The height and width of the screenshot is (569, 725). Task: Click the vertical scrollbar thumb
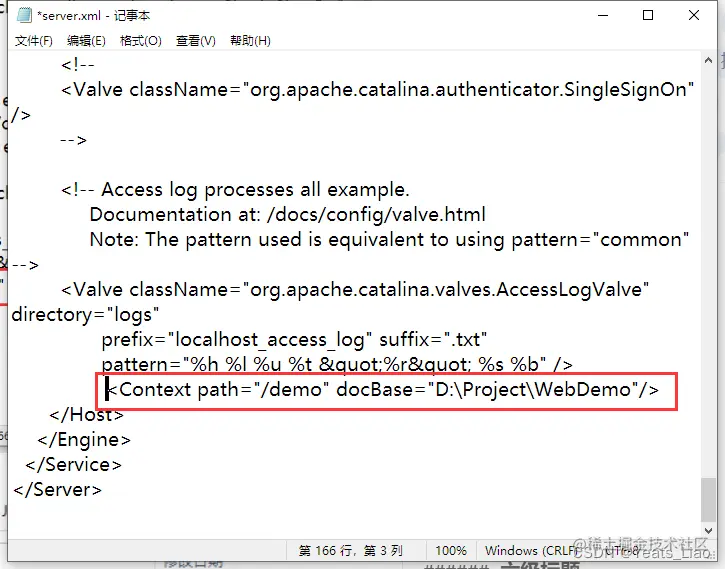[x=708, y=499]
